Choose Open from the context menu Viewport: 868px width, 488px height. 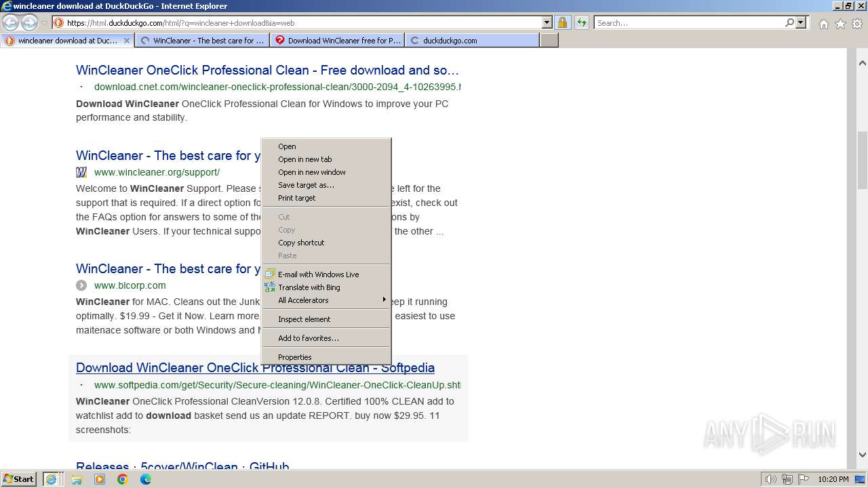(x=326, y=146)
